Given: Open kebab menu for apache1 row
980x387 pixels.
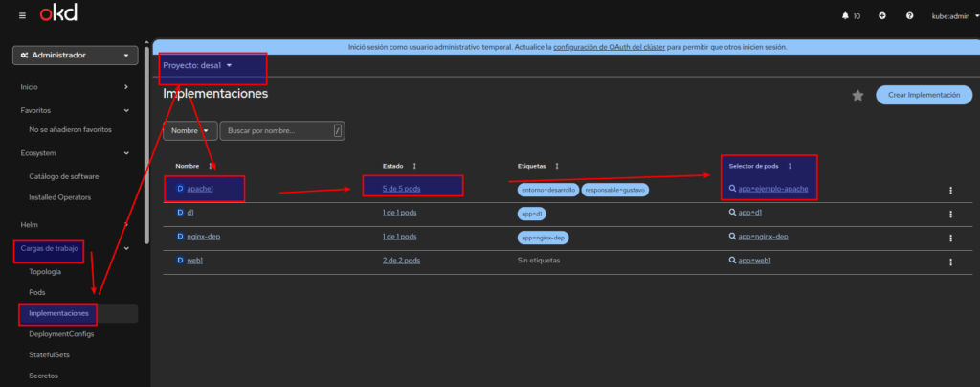Looking at the screenshot, I should pyautogui.click(x=950, y=190).
